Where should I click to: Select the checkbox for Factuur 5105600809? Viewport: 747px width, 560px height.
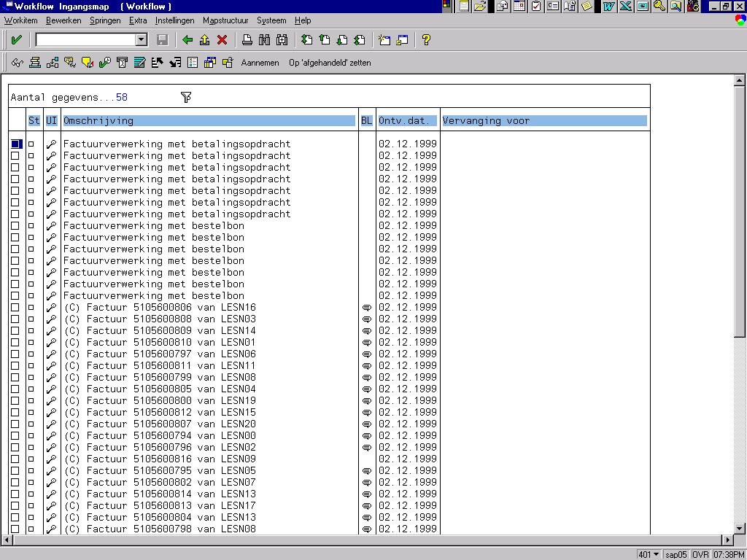[15, 331]
